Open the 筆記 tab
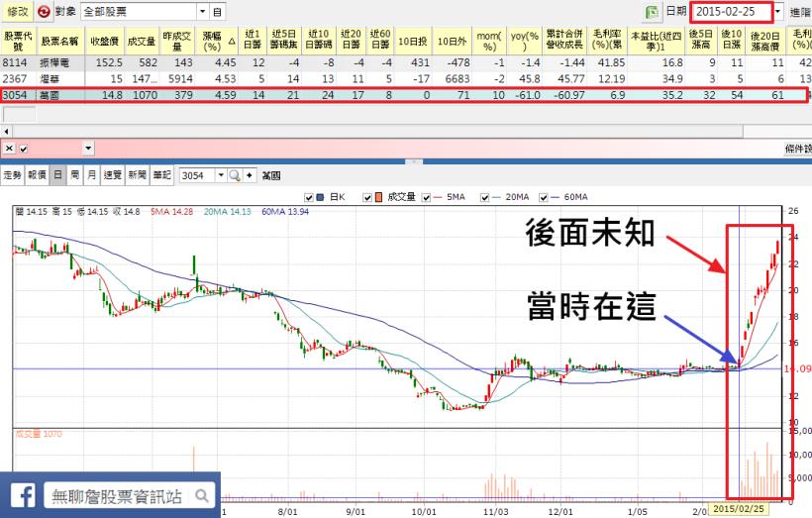 pos(161,175)
